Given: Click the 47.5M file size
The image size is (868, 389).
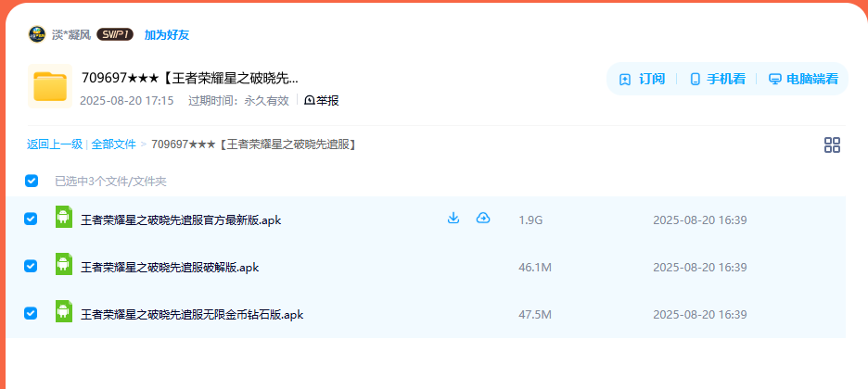Looking at the screenshot, I should click(535, 315).
